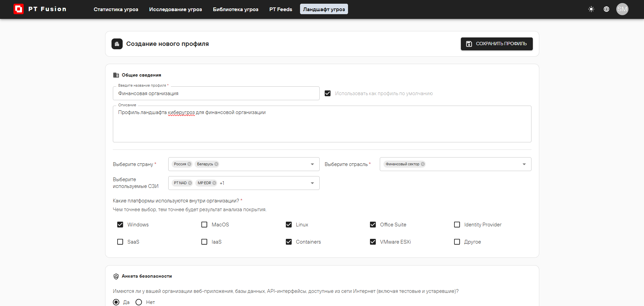Click the underlined word киберугроз

181,113
